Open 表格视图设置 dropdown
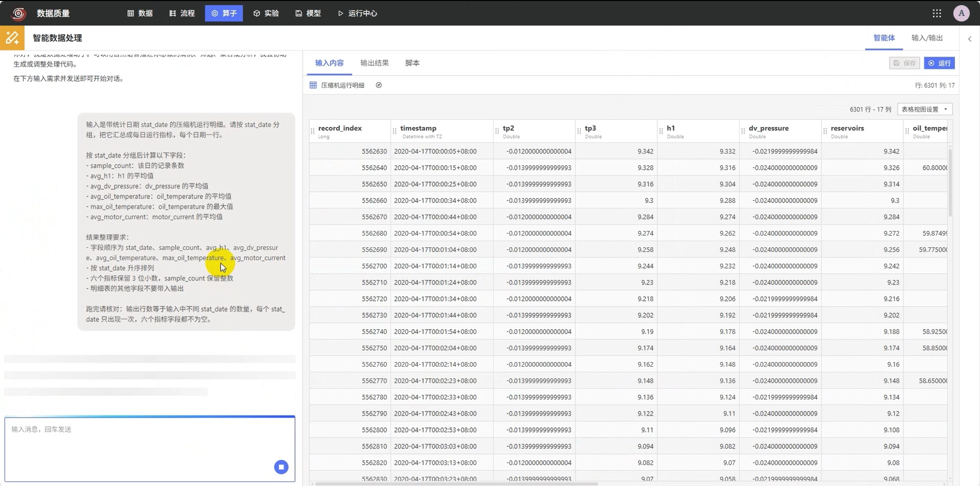This screenshot has width=980, height=486. click(x=924, y=109)
